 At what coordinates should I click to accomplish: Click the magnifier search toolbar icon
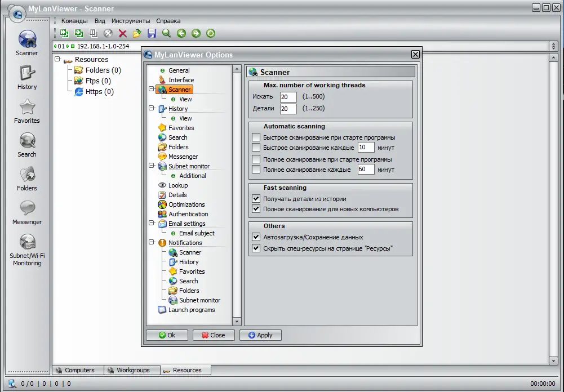click(166, 33)
